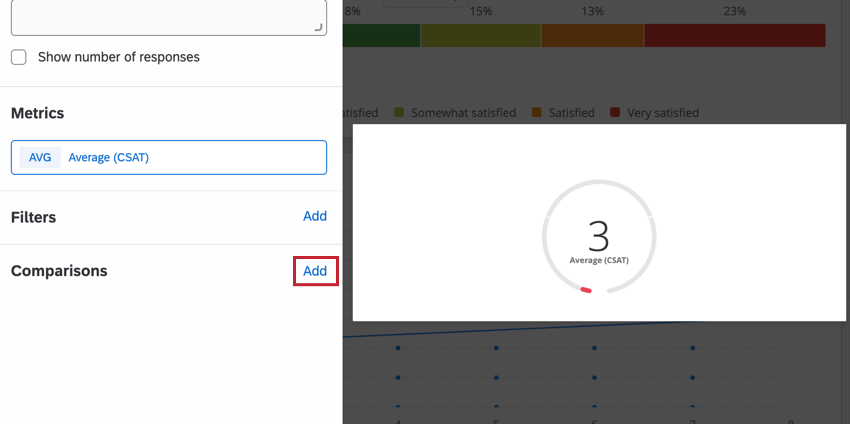Click the red marker on the gauge arc

(x=586, y=290)
